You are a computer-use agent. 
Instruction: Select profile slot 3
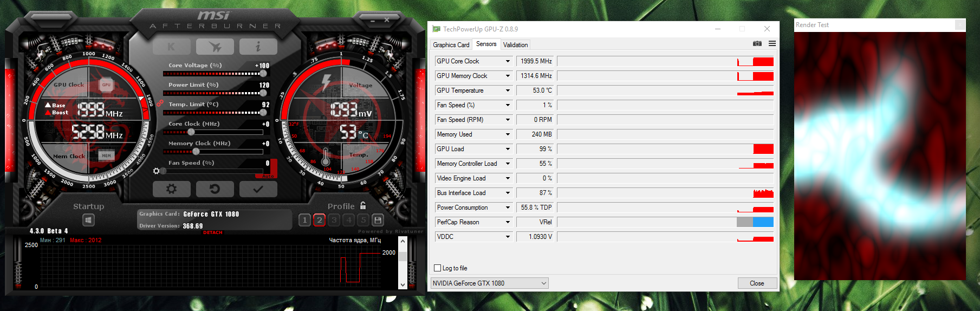pyautogui.click(x=334, y=220)
